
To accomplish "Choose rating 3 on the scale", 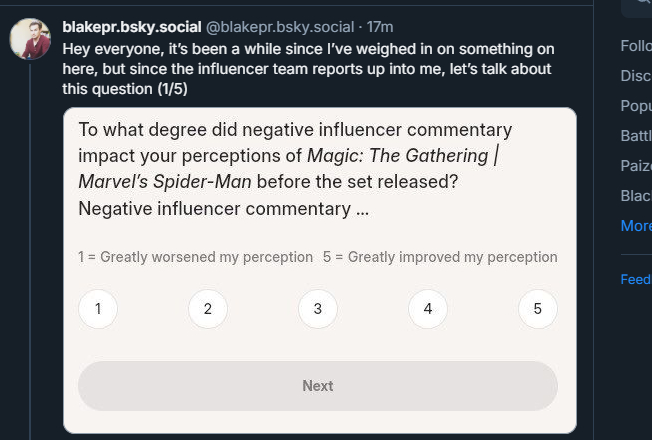I will tap(318, 309).
